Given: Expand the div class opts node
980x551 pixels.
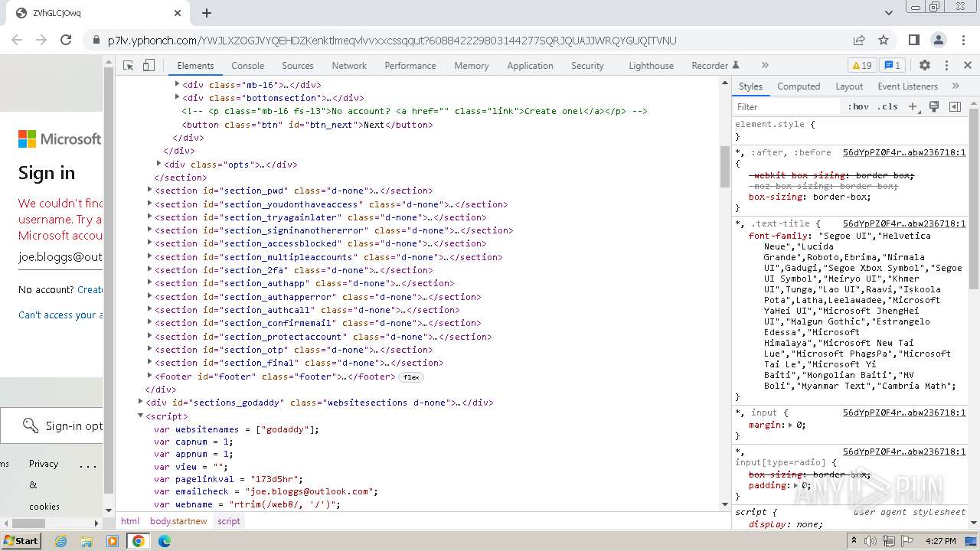Looking at the screenshot, I should click(159, 164).
